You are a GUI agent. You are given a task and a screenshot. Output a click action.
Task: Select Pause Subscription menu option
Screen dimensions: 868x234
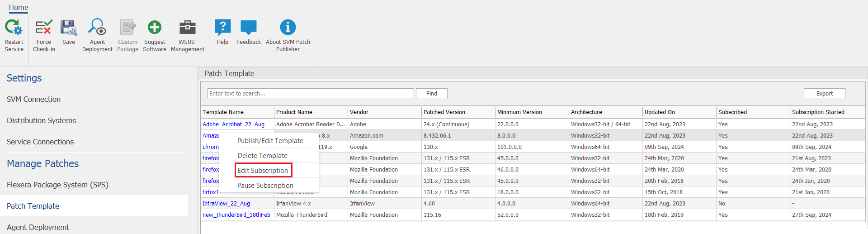[265, 186]
